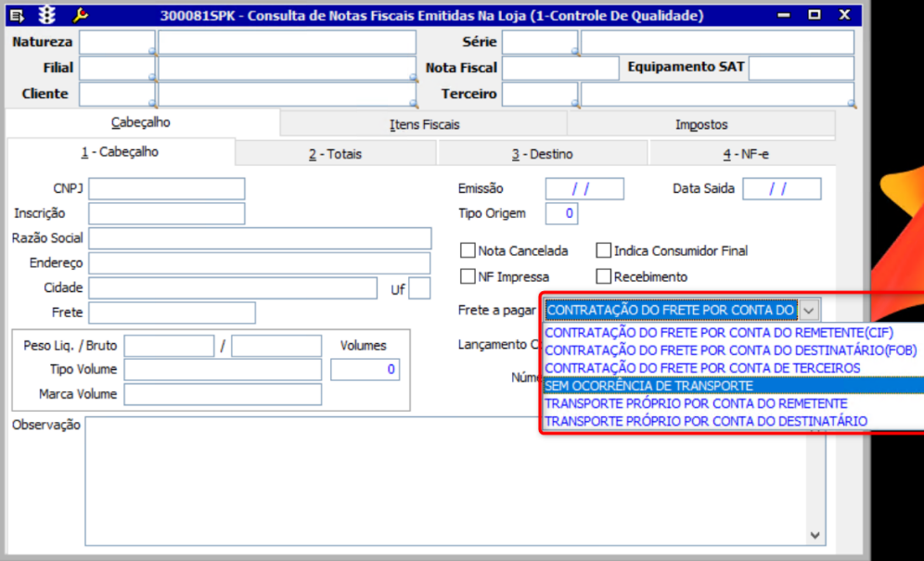Open the 1 - Cabeçalho sub-tab
Image resolution: width=924 pixels, height=561 pixels.
coord(120,151)
